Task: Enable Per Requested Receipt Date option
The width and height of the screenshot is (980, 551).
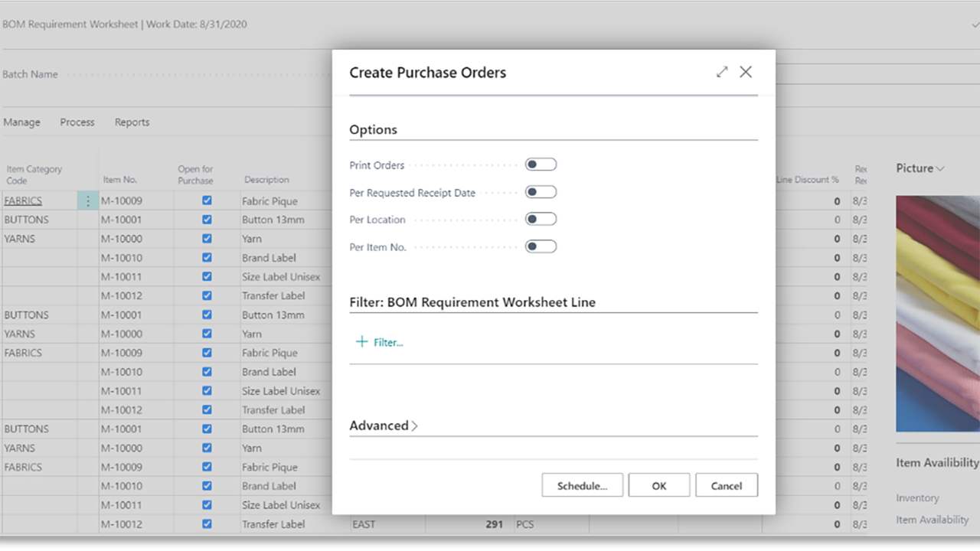Action: pos(541,192)
